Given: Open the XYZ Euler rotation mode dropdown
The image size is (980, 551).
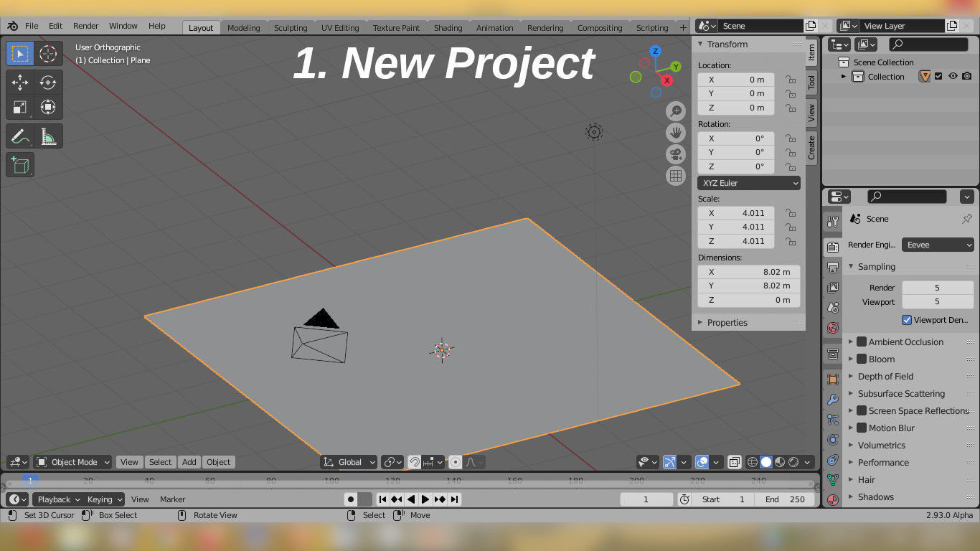Looking at the screenshot, I should coord(748,183).
